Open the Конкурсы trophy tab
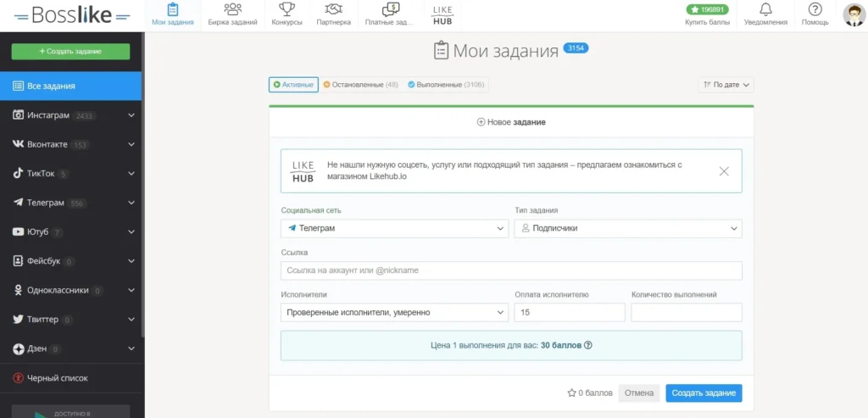 (287, 15)
